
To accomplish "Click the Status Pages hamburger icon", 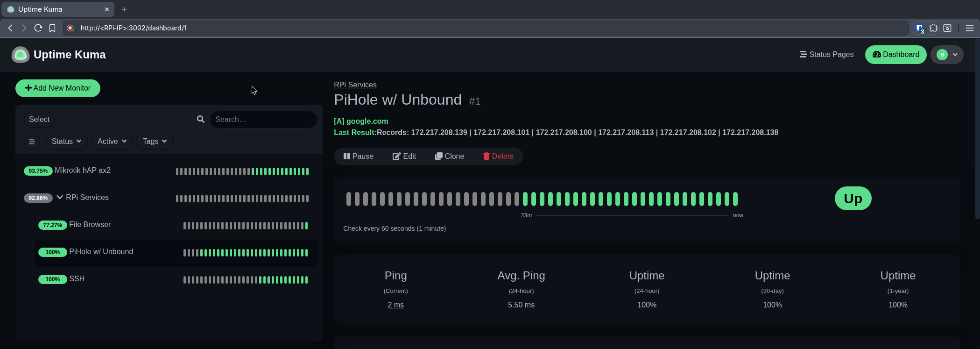I will click(x=803, y=54).
